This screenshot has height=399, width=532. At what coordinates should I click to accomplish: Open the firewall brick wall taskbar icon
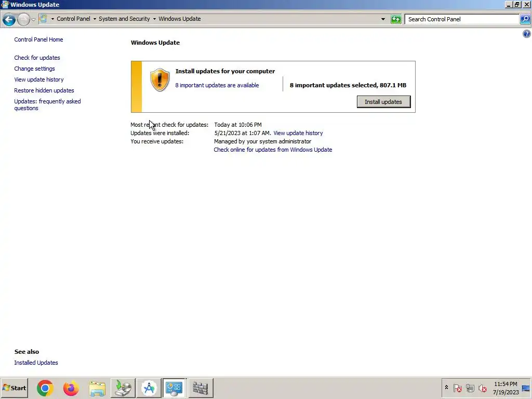click(x=201, y=388)
